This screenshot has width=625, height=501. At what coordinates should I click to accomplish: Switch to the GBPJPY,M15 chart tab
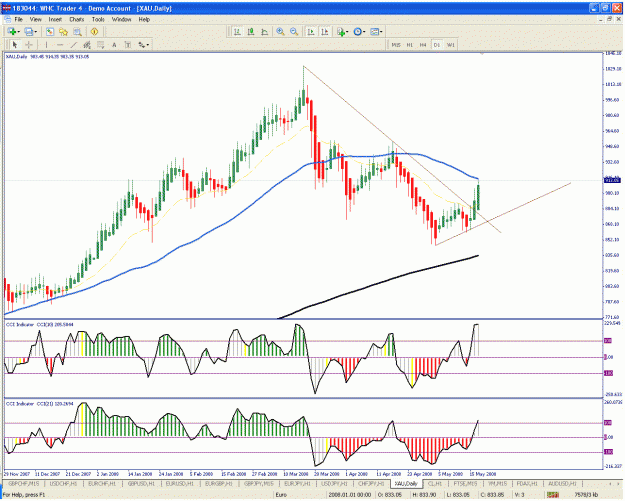click(259, 483)
